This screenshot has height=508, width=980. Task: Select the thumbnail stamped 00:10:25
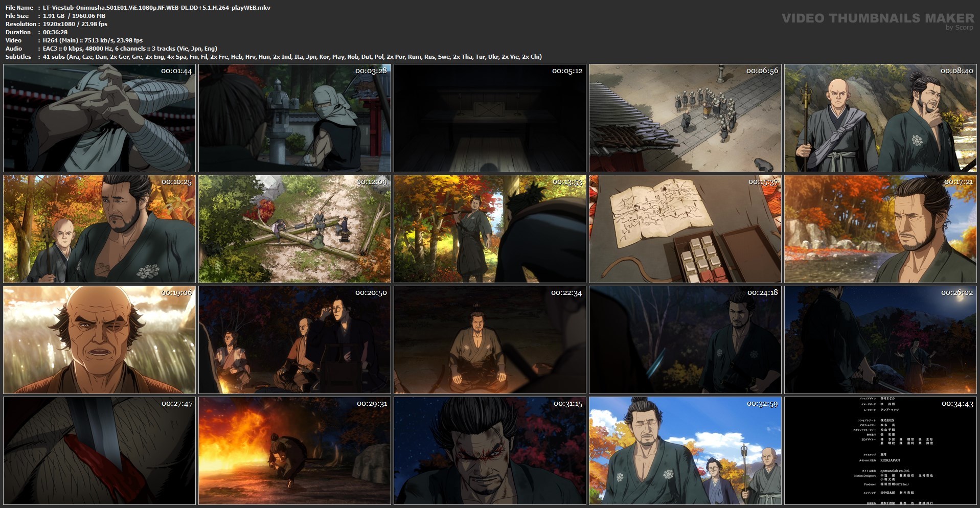(x=99, y=229)
